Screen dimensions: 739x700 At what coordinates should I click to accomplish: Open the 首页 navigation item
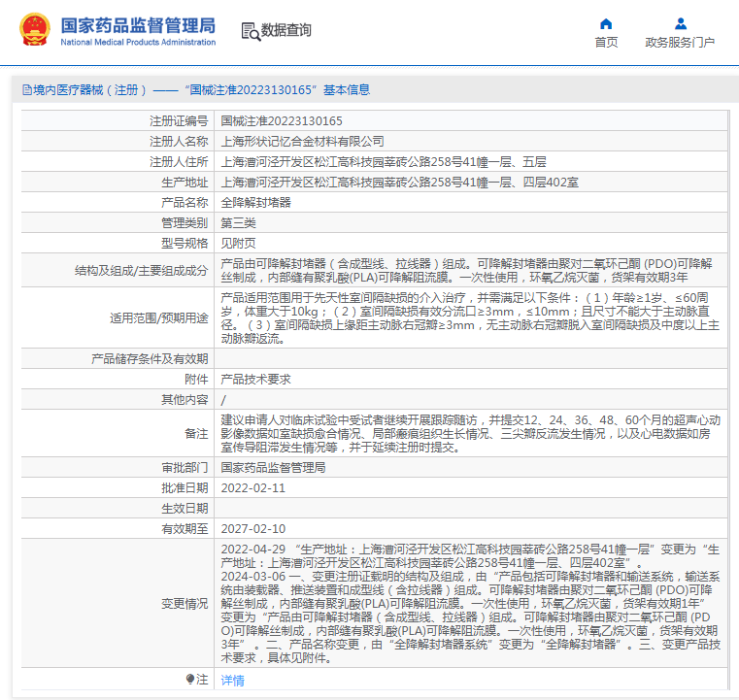tap(606, 42)
